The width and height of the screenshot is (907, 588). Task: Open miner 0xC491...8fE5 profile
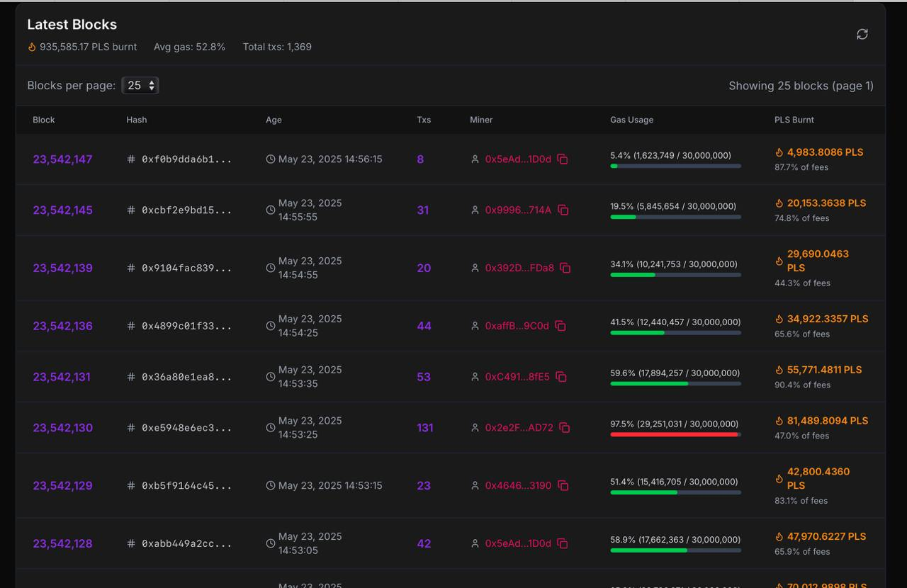click(517, 378)
